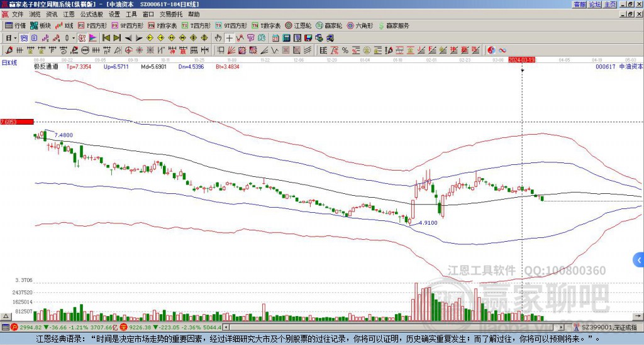644x345 pixels.
Task: Click the SZ399001 深证成指 status entry
Action: (x=609, y=327)
